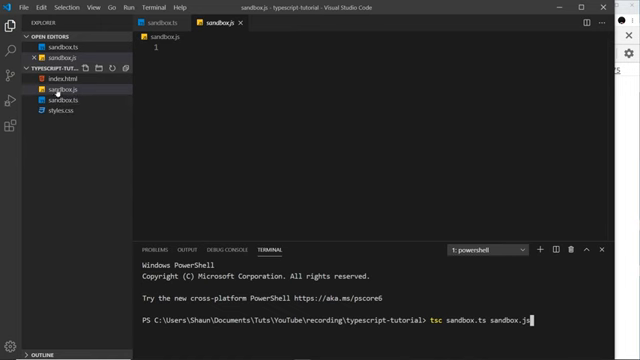
Task: Open the Terminal menu
Action: 154,7
